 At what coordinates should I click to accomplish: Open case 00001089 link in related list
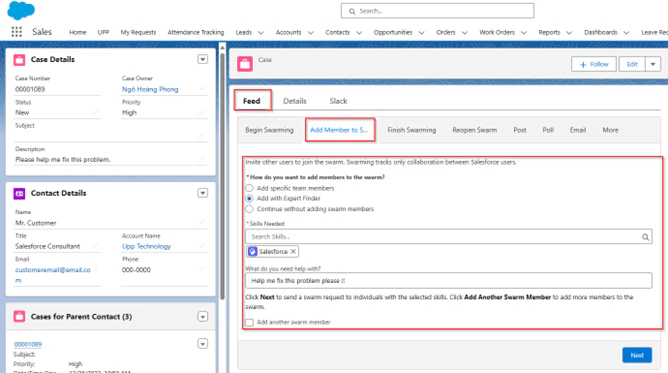tap(28, 344)
